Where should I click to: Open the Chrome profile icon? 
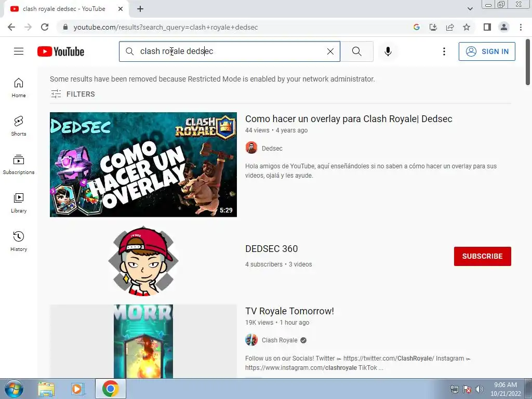(504, 27)
